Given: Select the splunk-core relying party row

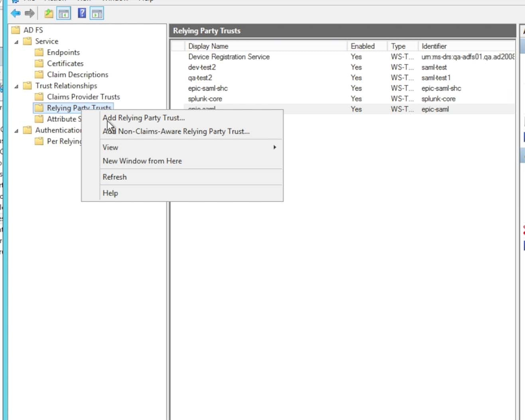Looking at the screenshot, I should click(205, 99).
